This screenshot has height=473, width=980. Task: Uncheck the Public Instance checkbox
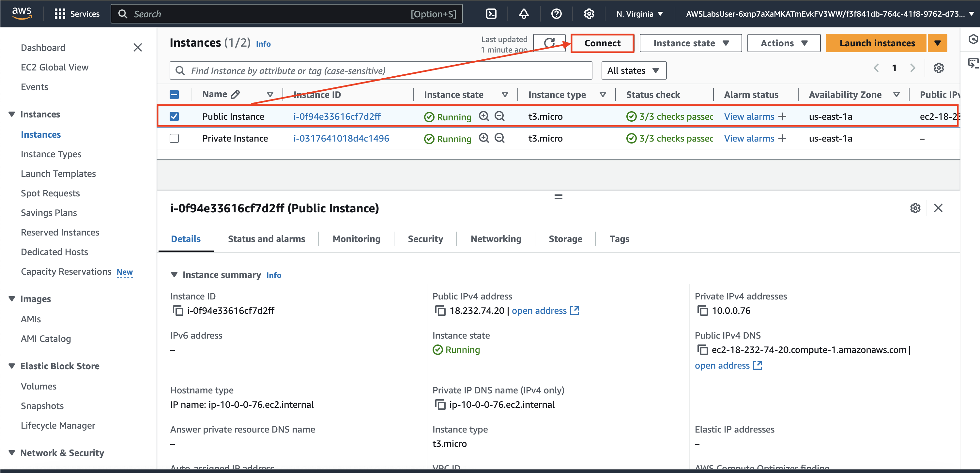(x=174, y=116)
